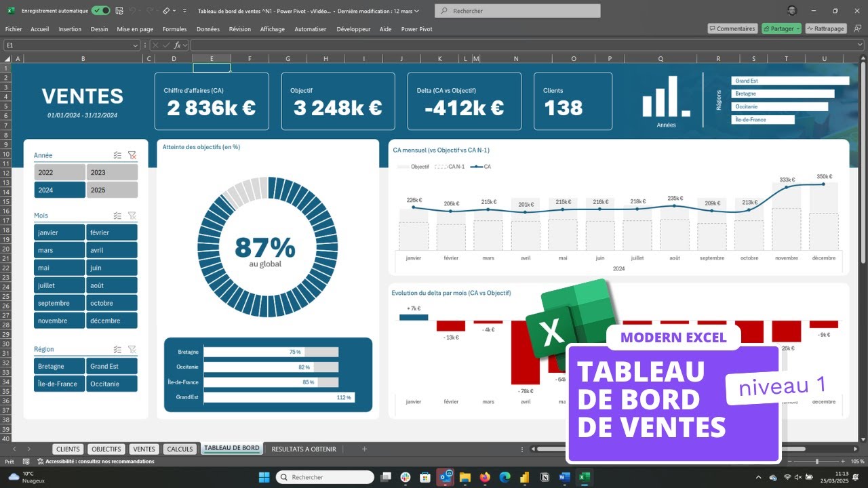The image size is (868, 488).
Task: Switch to RESULTATS A OBTENIR sheet
Action: [x=304, y=449]
